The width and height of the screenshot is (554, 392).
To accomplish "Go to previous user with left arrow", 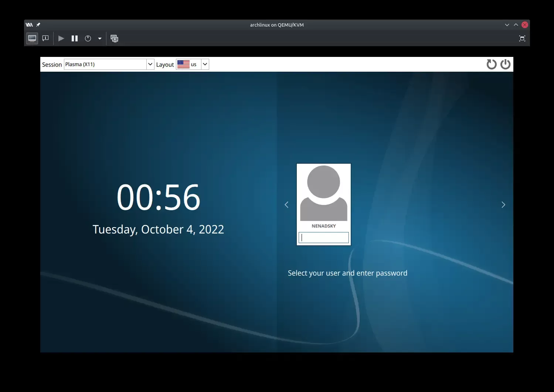I will point(286,205).
